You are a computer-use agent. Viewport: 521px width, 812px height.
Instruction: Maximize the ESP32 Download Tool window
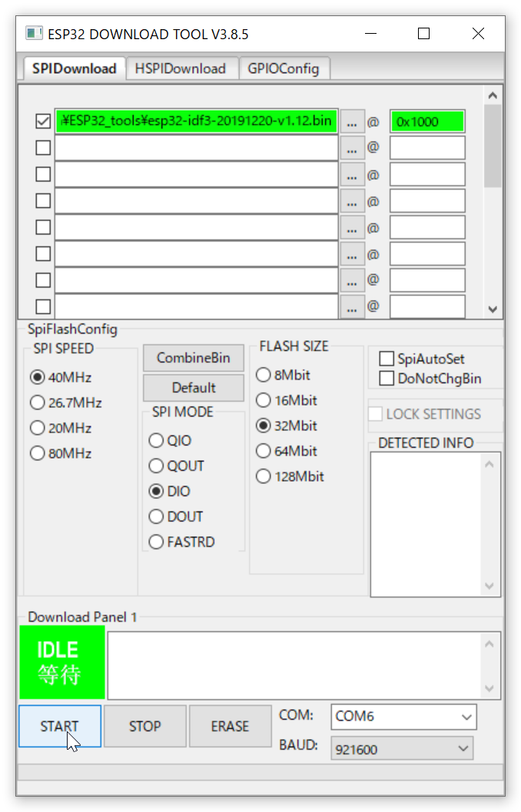coord(423,34)
